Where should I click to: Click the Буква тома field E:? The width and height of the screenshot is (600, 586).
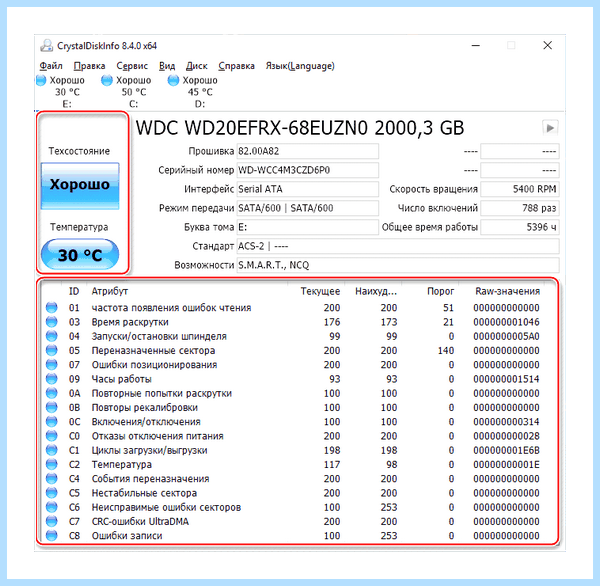point(308,227)
